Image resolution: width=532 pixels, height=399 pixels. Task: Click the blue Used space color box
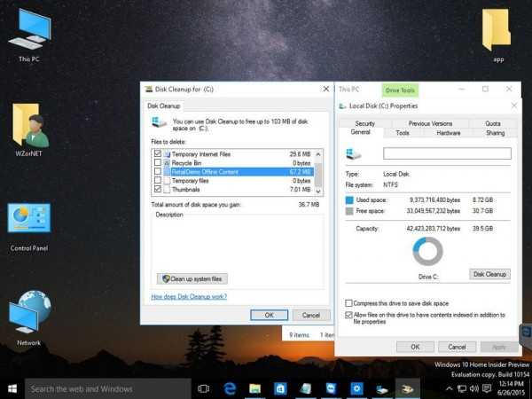coord(349,200)
